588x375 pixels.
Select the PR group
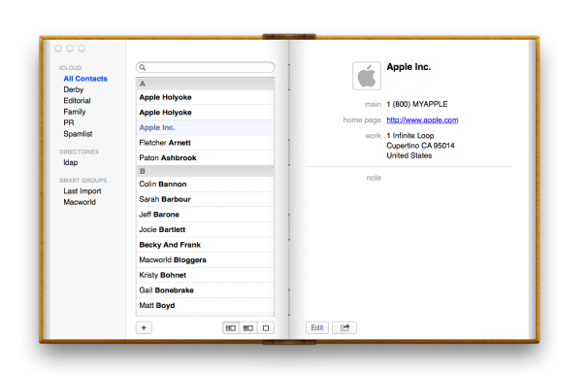pyautogui.click(x=69, y=122)
